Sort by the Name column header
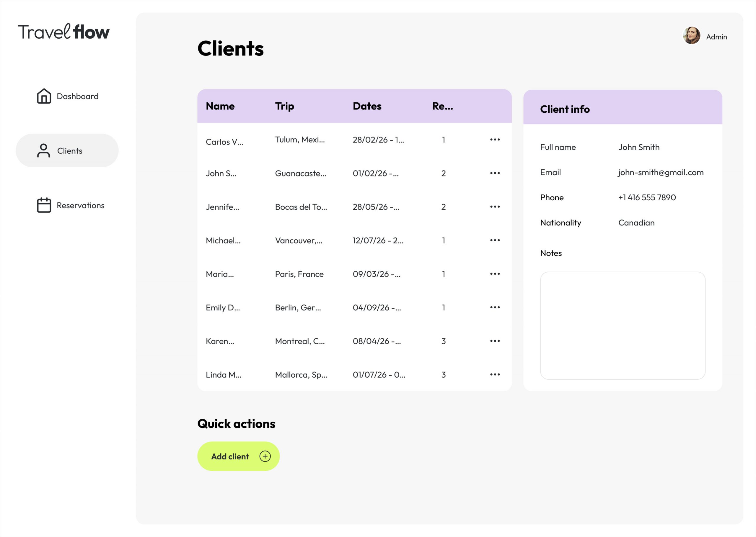The image size is (756, 537). point(220,106)
